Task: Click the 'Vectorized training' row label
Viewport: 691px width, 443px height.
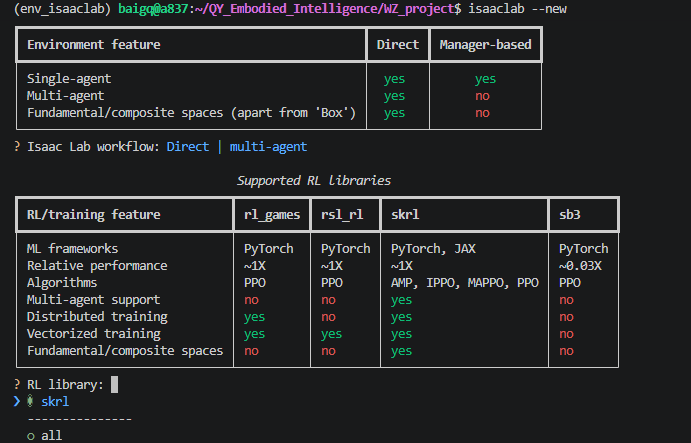Action: 93,334
